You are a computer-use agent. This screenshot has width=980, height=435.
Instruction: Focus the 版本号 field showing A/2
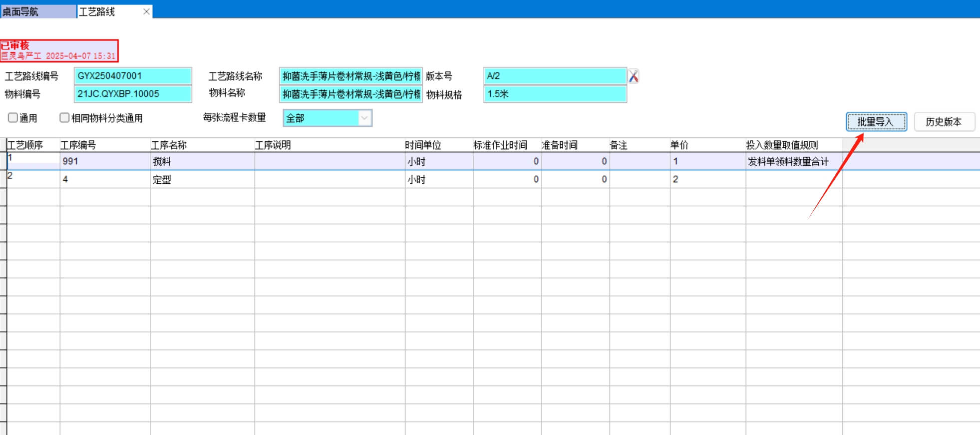click(554, 76)
